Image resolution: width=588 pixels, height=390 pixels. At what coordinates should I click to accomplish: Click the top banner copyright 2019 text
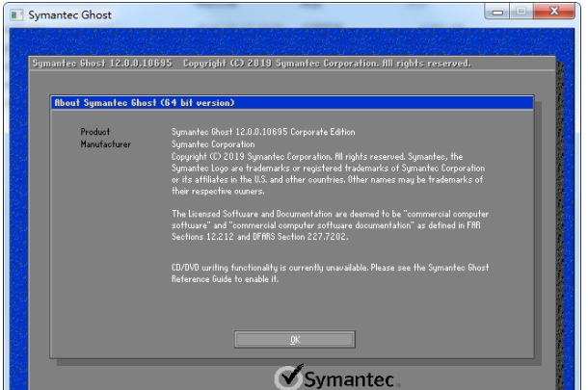(327, 64)
